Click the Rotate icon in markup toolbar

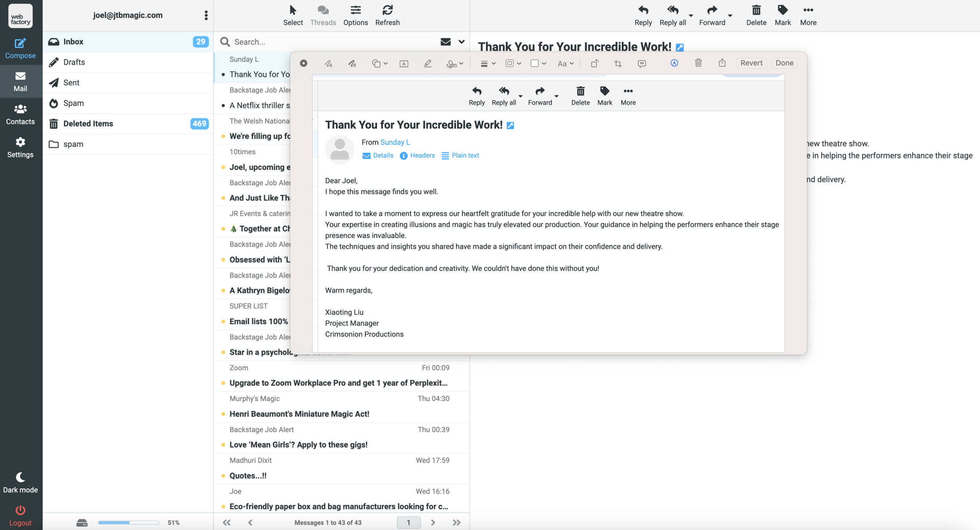(x=594, y=64)
